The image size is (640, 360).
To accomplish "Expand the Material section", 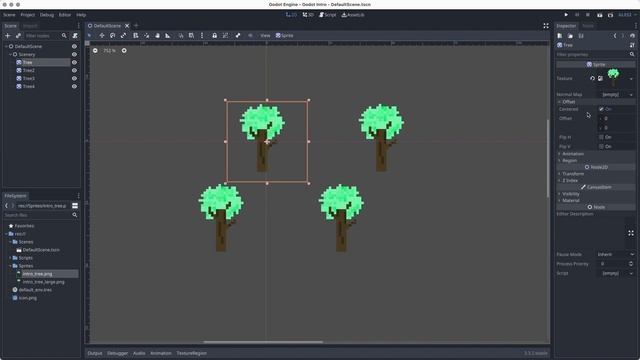I will 596,200.
